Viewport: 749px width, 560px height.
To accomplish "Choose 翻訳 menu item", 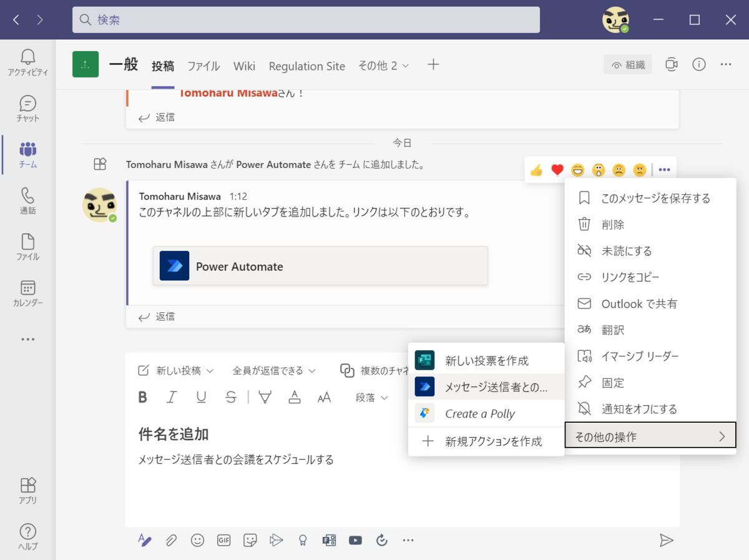I will click(x=650, y=330).
